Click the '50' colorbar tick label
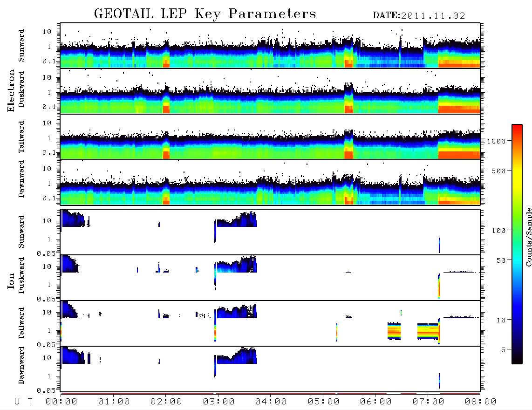 [501, 260]
